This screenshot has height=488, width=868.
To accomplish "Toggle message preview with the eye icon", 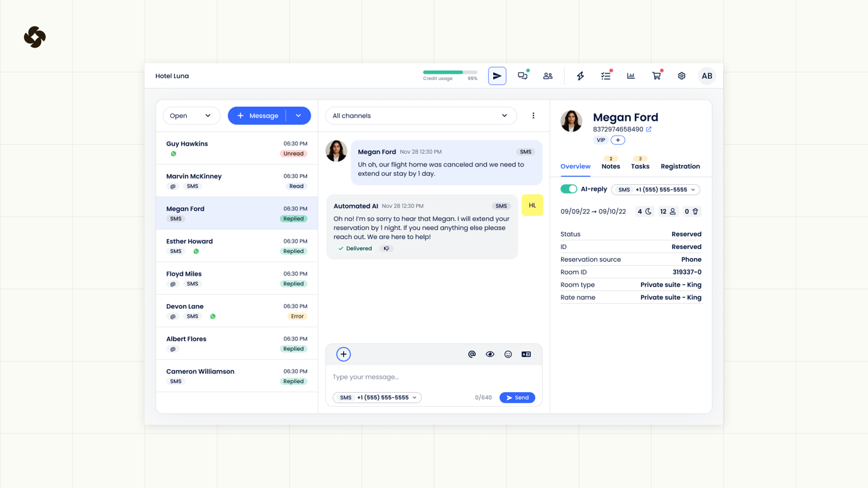I will point(490,354).
